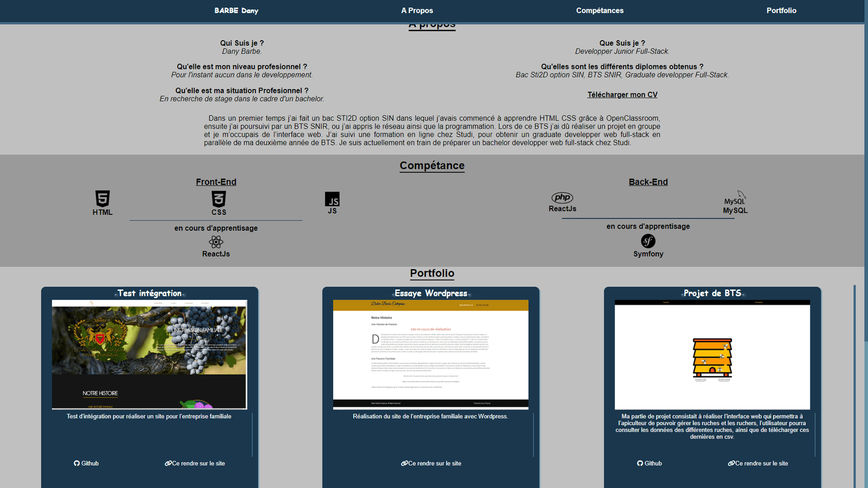Click 'Dany Barbe.' answer text

(x=242, y=52)
